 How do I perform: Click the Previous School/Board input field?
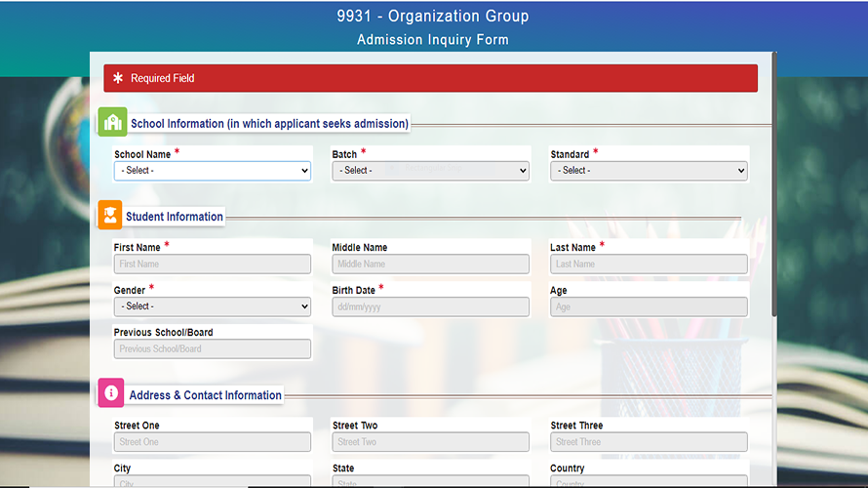212,349
